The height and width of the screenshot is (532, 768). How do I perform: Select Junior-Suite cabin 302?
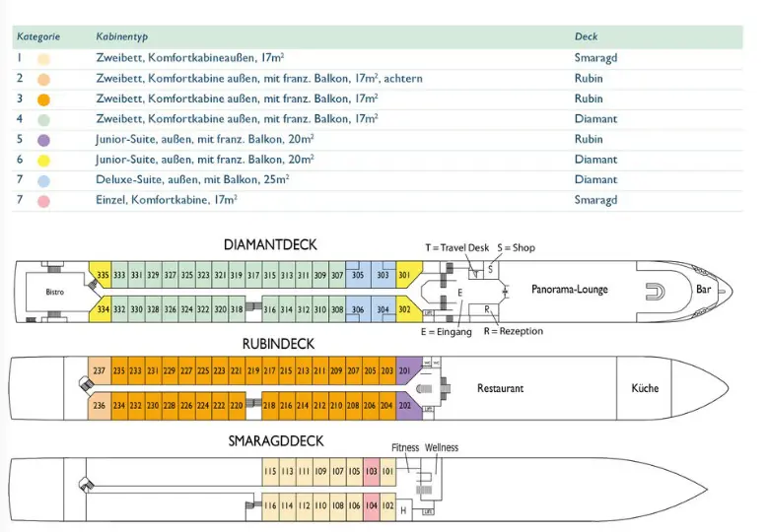(406, 309)
